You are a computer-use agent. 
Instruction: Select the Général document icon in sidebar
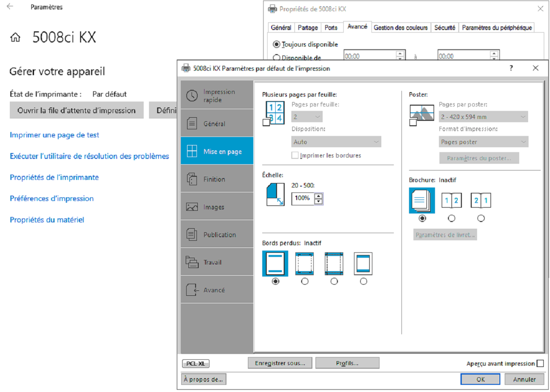(192, 124)
